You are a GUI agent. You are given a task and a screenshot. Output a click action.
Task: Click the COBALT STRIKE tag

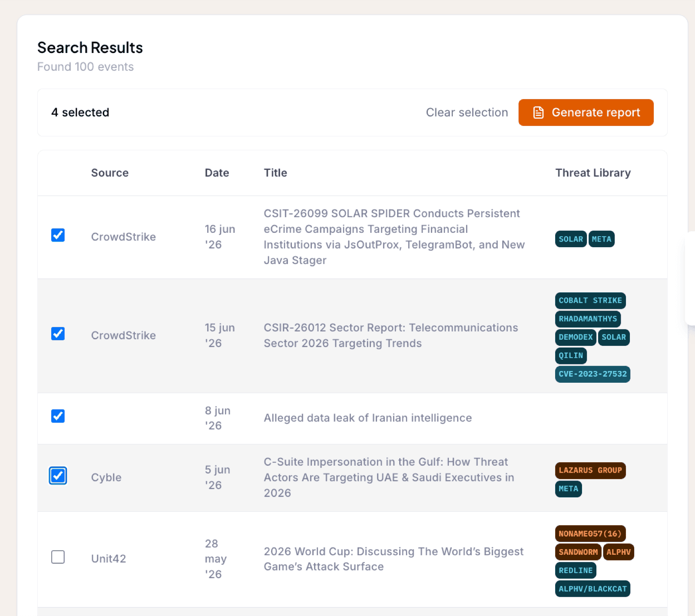[590, 301]
